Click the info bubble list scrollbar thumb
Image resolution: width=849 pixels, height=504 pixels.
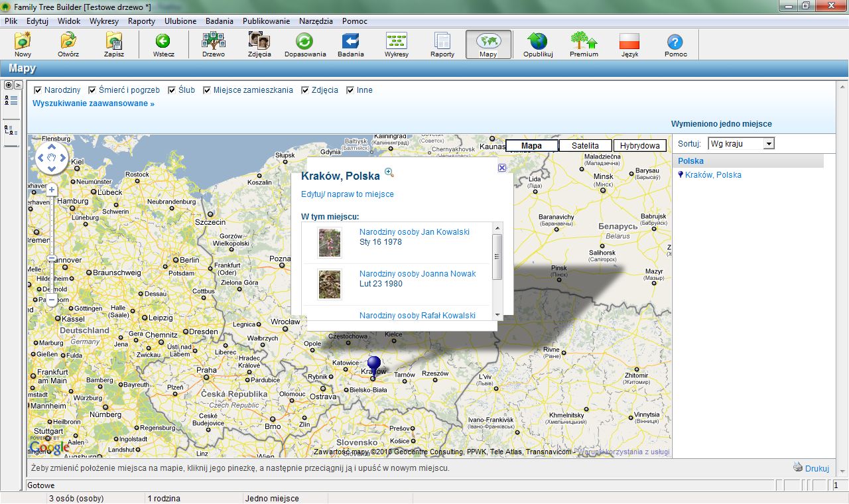click(x=497, y=257)
